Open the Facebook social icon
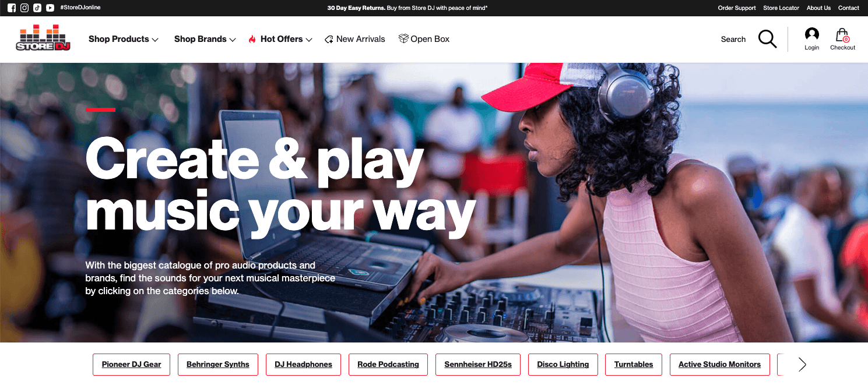The width and height of the screenshot is (868, 385). 12,8
